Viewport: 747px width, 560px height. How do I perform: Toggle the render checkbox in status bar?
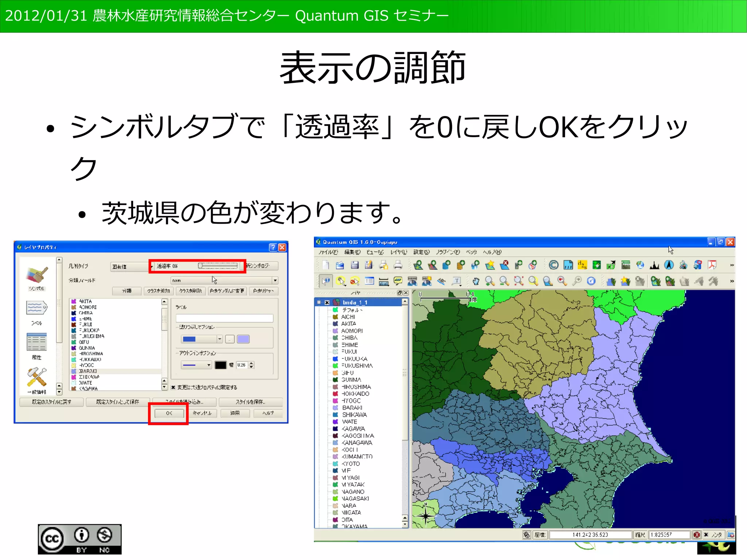706,535
